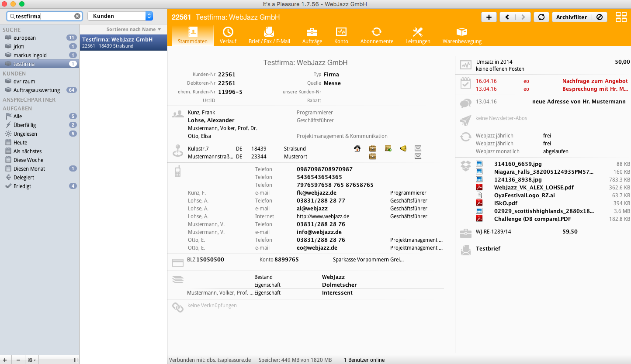Image resolution: width=631 pixels, height=364 pixels.
Task: Click the briefcase icon in the Mustermannstraß... row
Action: [373, 156]
